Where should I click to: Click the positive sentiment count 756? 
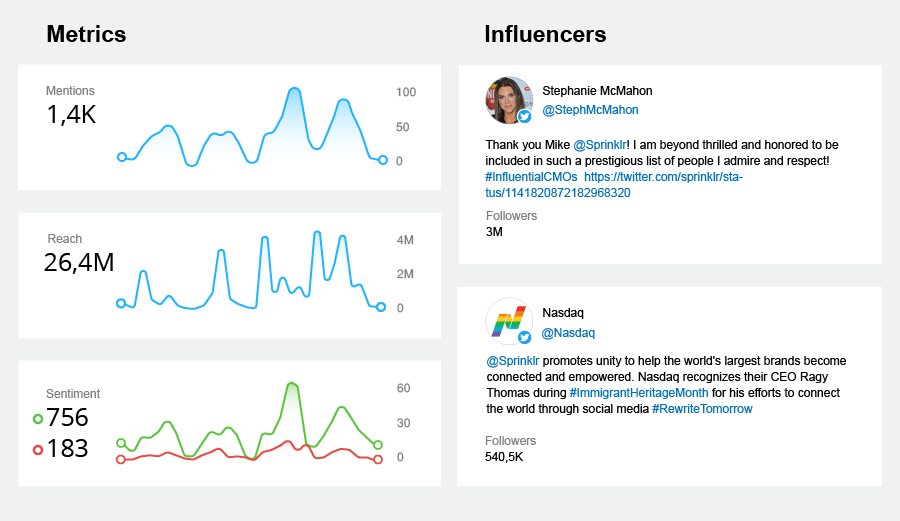tap(68, 417)
